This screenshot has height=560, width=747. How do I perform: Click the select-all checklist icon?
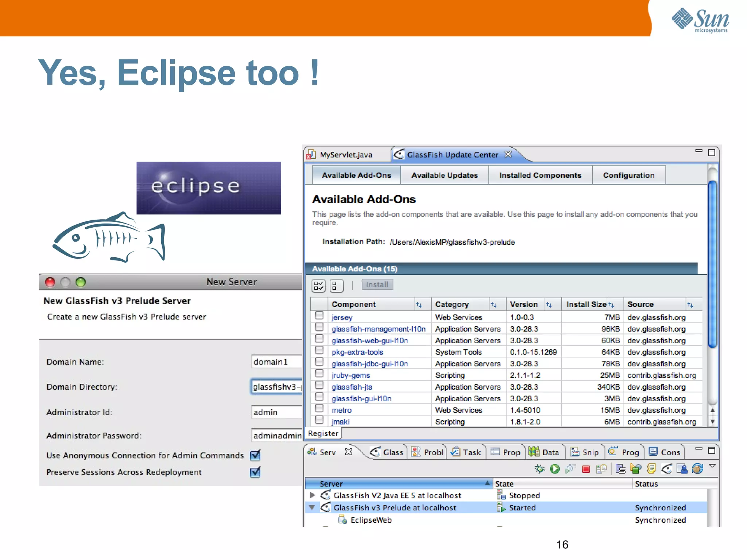(x=318, y=285)
